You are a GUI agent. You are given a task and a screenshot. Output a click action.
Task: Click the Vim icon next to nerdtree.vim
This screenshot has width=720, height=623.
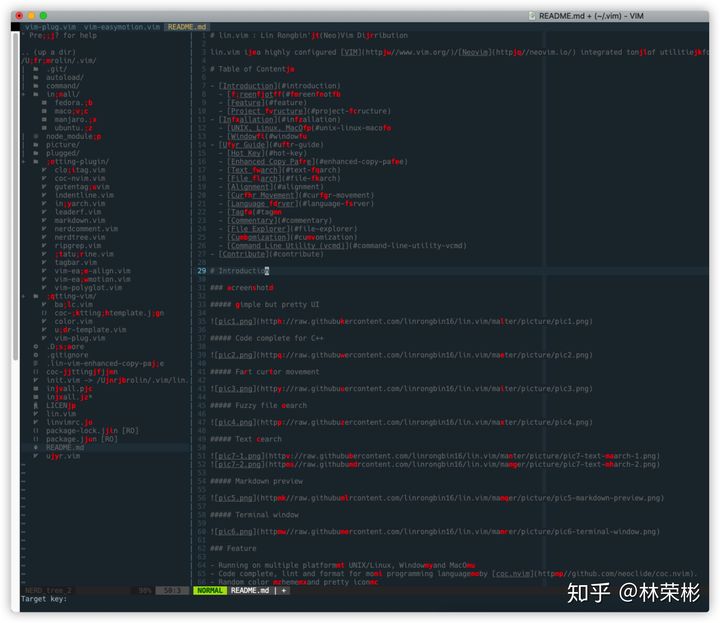44,237
